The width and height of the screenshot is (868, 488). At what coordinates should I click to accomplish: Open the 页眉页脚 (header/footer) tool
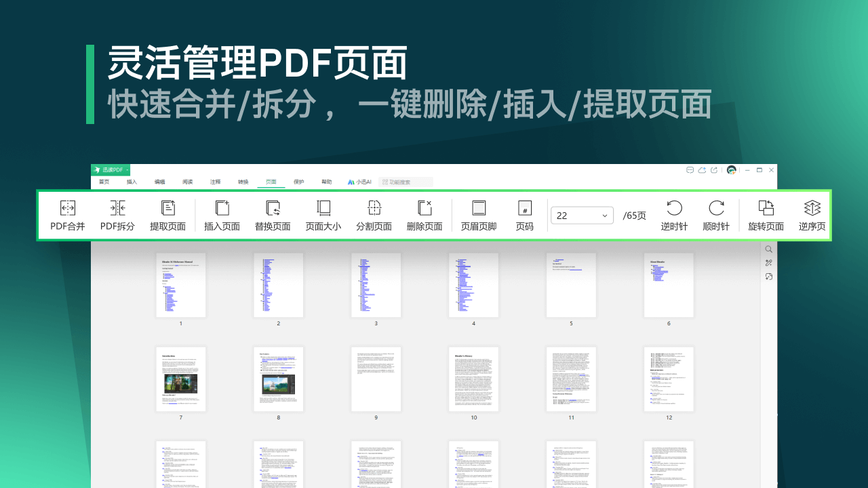pyautogui.click(x=479, y=215)
